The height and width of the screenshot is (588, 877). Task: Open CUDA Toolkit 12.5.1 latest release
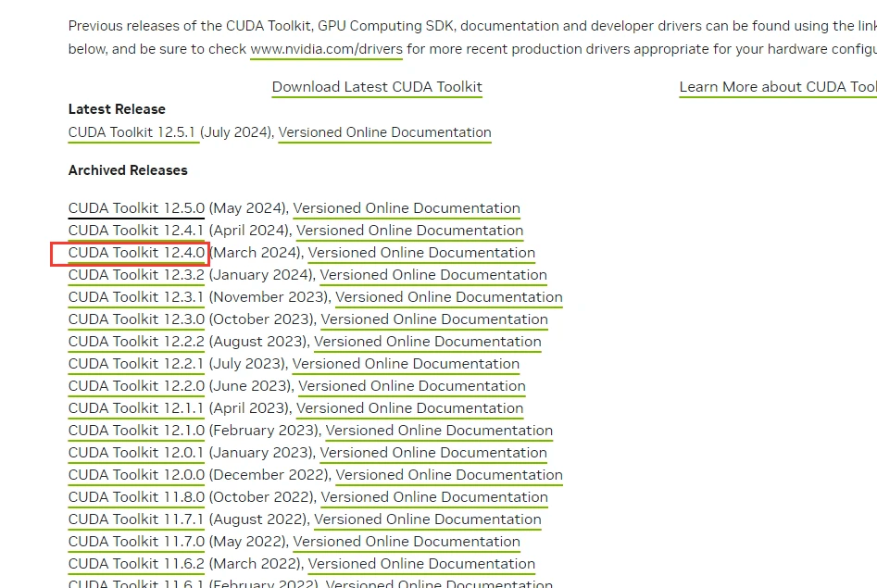(132, 132)
